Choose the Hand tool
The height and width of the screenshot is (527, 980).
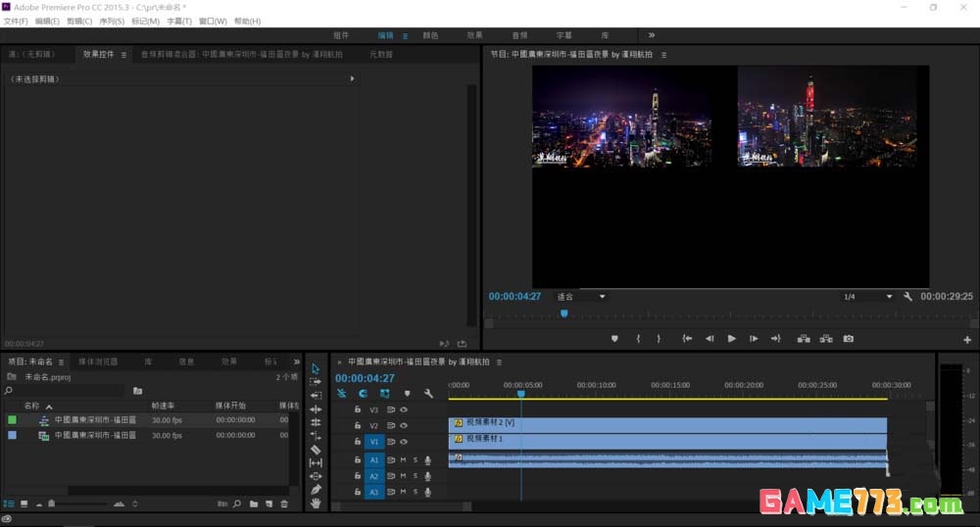[316, 503]
